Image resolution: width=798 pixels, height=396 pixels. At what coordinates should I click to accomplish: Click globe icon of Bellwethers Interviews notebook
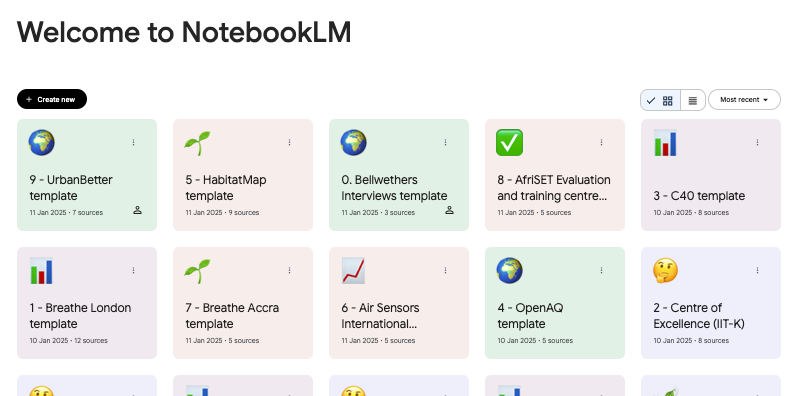353,143
